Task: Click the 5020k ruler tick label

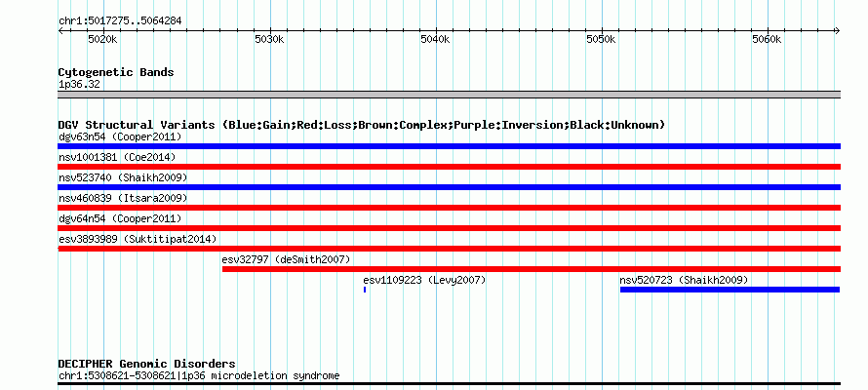Action: (x=103, y=40)
